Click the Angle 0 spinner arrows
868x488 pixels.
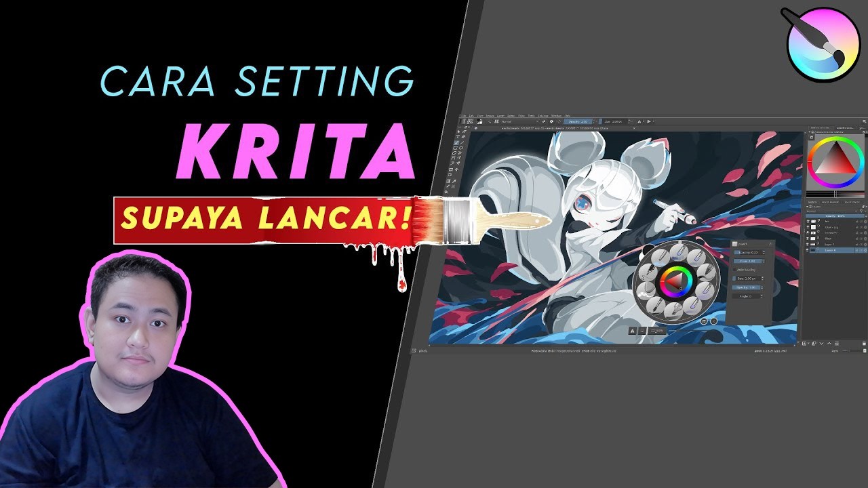click(x=762, y=296)
